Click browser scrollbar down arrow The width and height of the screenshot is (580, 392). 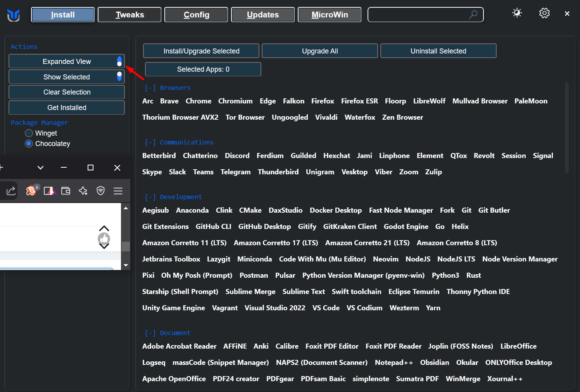126,265
